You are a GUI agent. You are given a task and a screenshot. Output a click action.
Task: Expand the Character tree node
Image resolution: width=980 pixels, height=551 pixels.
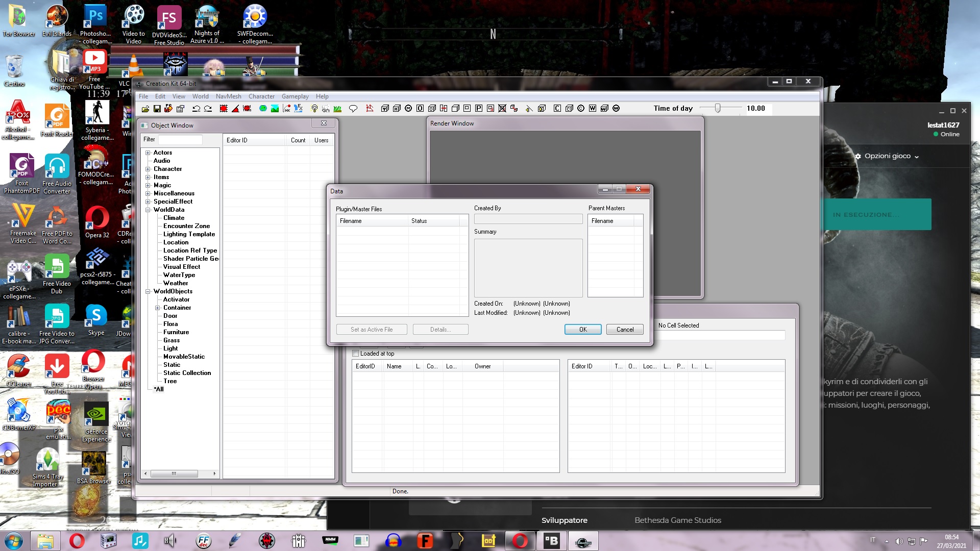click(148, 169)
